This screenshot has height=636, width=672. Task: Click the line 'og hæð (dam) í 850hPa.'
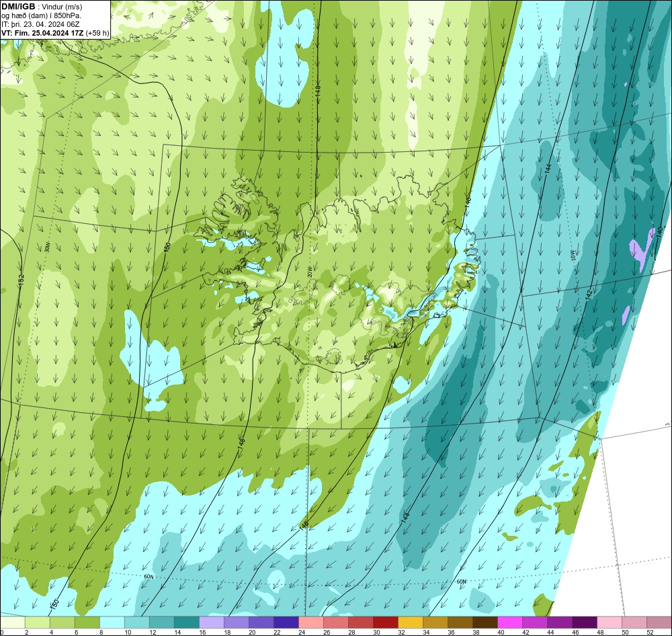pos(41,16)
